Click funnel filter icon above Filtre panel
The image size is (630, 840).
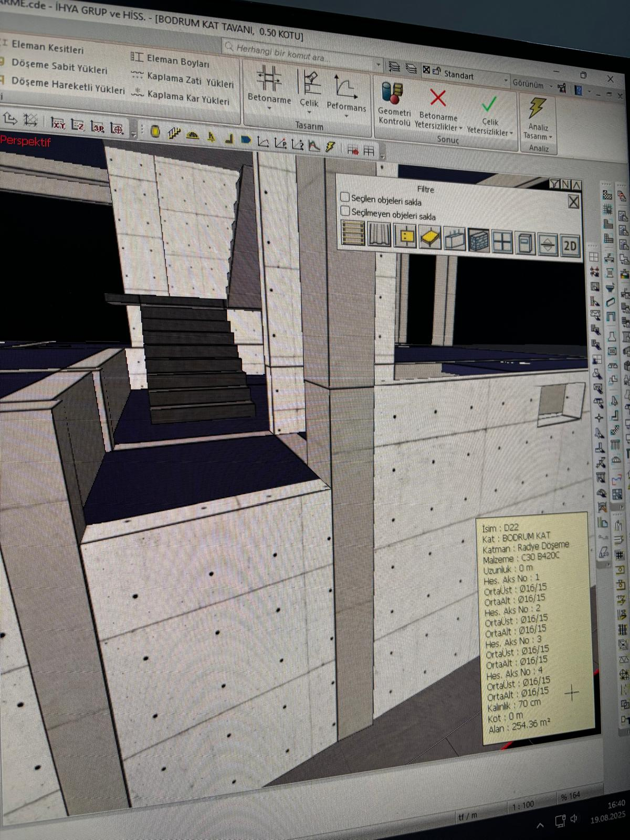(554, 184)
